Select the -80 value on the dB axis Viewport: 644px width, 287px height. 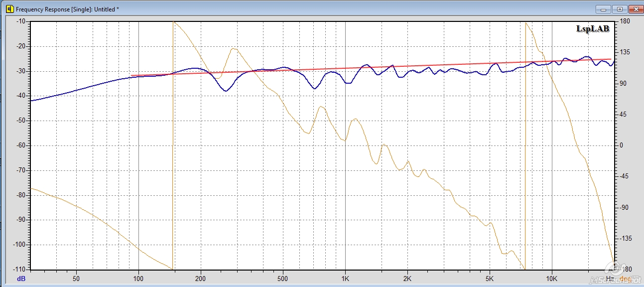click(20, 195)
